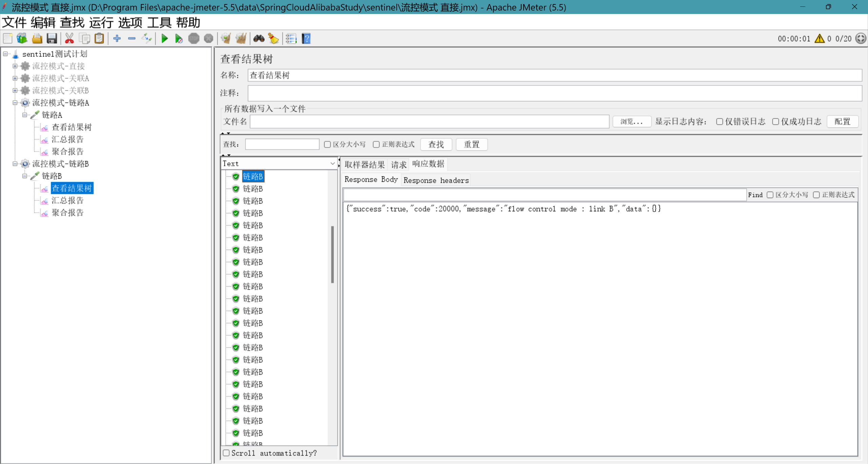Click the results list vertical scrollbar
The image size is (868, 464).
(x=332, y=254)
